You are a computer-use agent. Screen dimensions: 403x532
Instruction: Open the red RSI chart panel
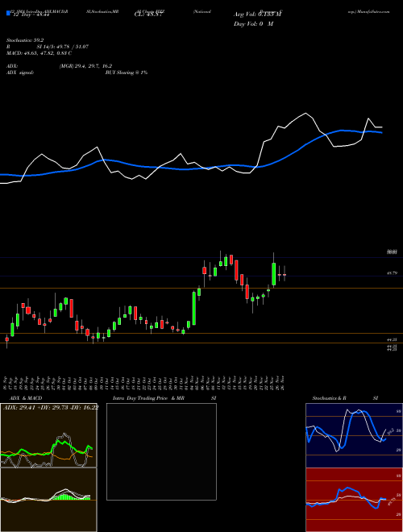click(x=354, y=500)
